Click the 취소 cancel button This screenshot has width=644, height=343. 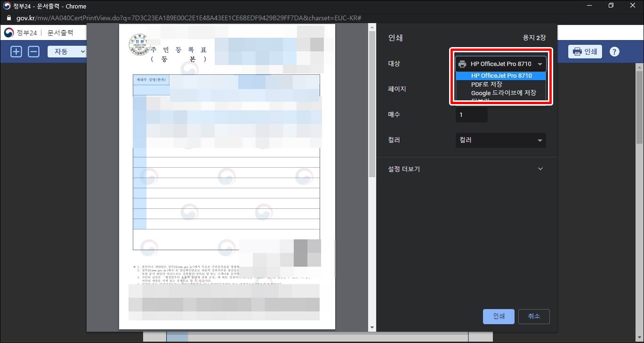click(534, 316)
